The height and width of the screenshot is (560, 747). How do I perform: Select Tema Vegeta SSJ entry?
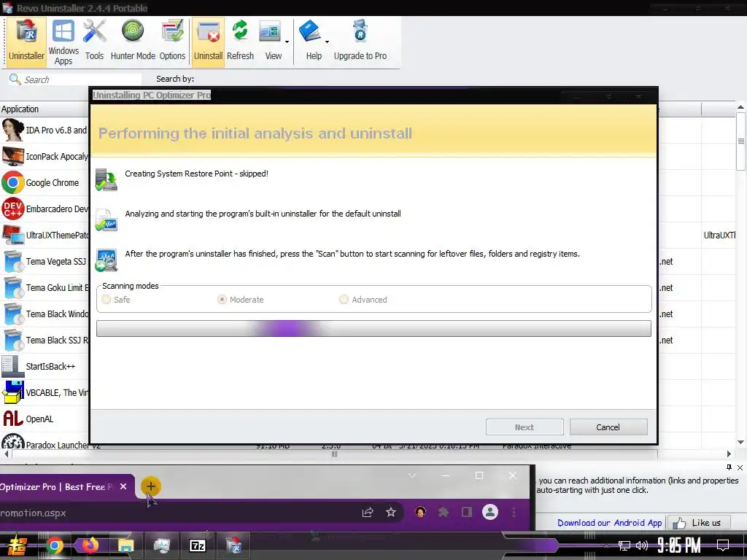[44, 261]
